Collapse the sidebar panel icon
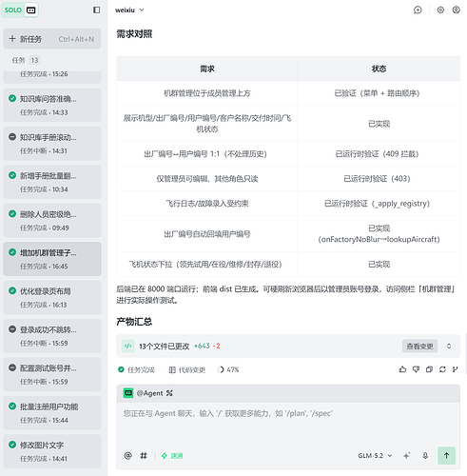The height and width of the screenshot is (476, 467). tap(96, 10)
